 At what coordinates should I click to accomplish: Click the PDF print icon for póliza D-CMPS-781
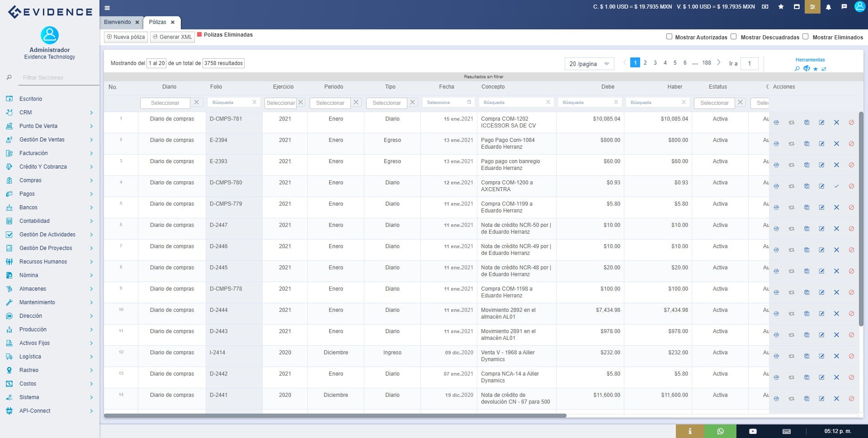point(776,122)
